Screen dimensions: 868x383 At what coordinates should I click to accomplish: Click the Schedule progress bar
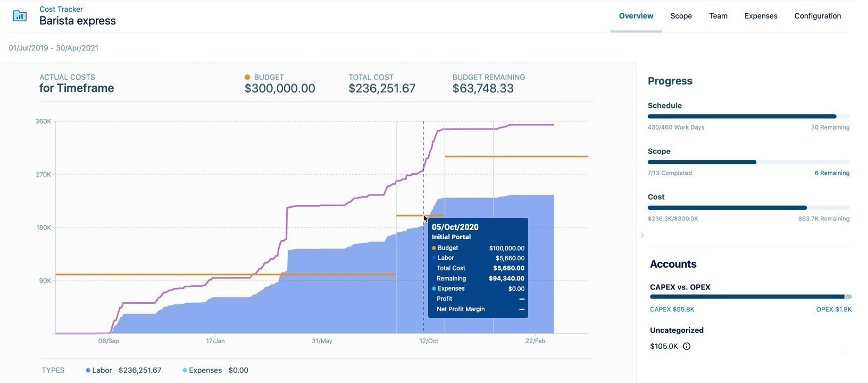click(x=748, y=116)
